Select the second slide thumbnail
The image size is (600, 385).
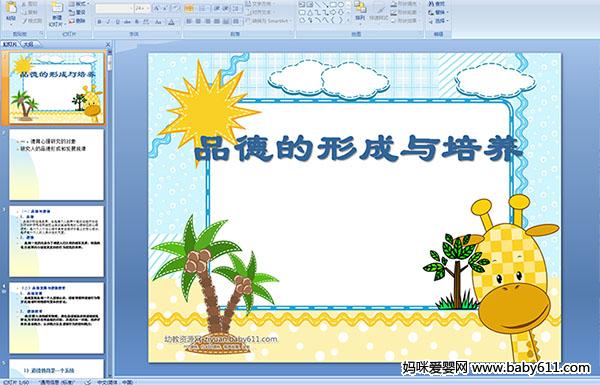pyautogui.click(x=56, y=165)
